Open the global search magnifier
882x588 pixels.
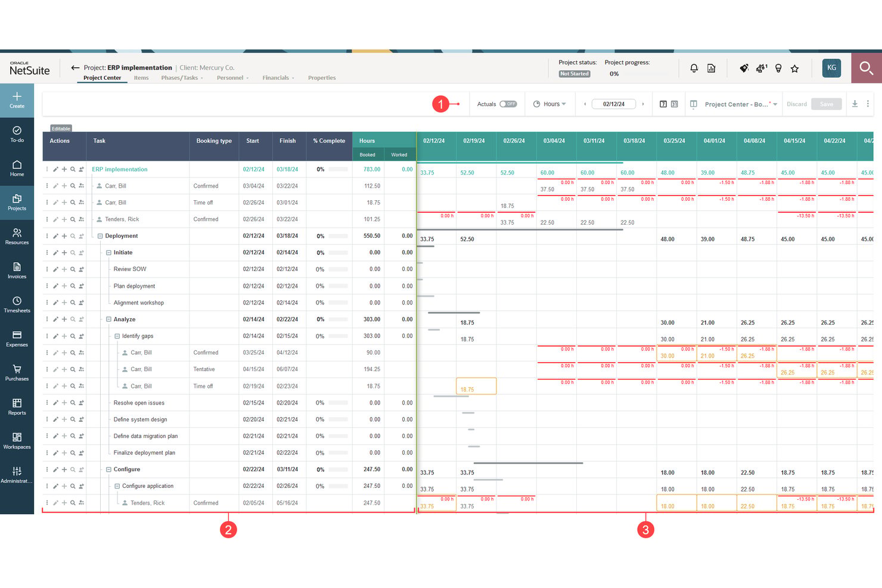[867, 69]
